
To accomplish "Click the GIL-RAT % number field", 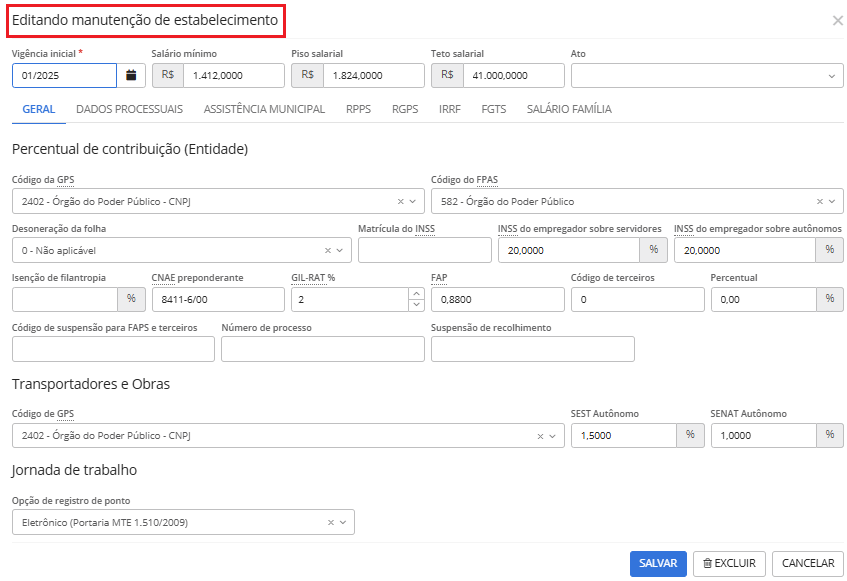I will point(350,300).
